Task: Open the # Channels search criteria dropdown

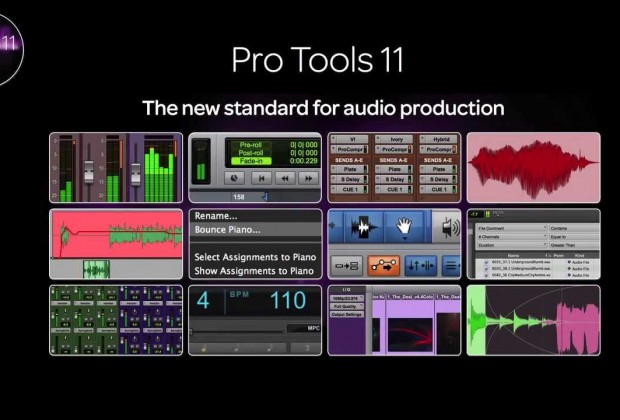Action: click(512, 236)
